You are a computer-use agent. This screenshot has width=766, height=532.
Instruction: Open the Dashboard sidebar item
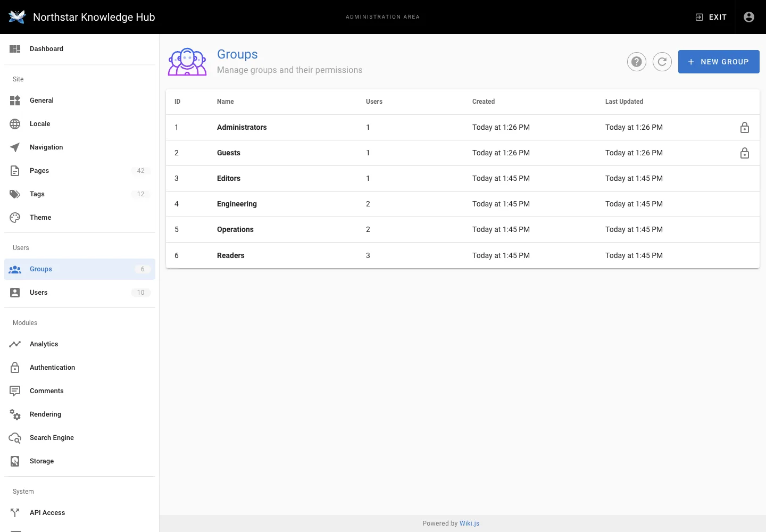[80, 49]
